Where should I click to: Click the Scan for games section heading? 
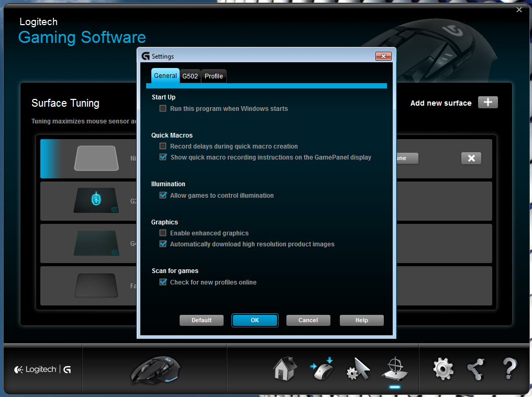tap(175, 271)
